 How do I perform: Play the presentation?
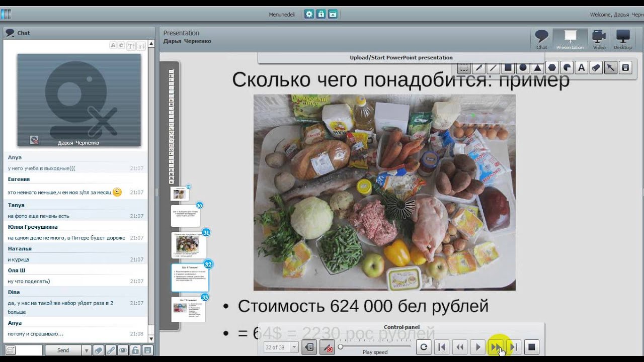[x=478, y=347]
